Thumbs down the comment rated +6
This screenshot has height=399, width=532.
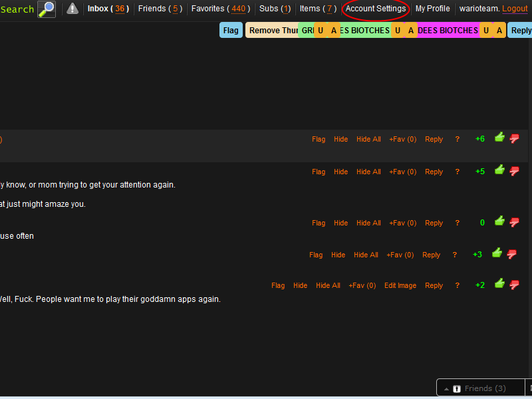(514, 139)
